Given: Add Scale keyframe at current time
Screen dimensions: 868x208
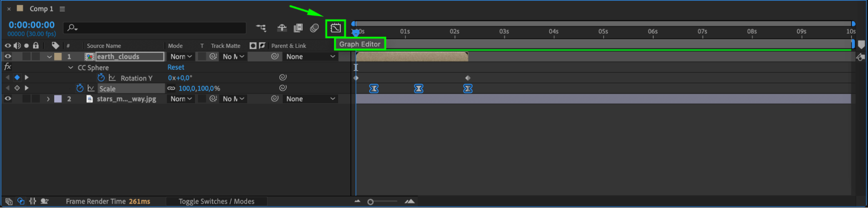Looking at the screenshot, I should point(17,88).
